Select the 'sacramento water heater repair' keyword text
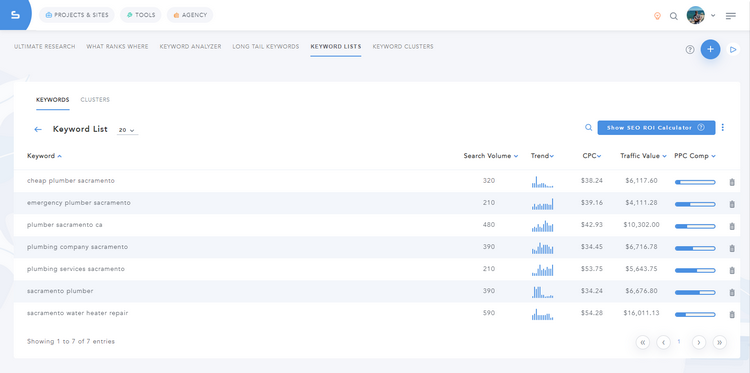 point(77,313)
